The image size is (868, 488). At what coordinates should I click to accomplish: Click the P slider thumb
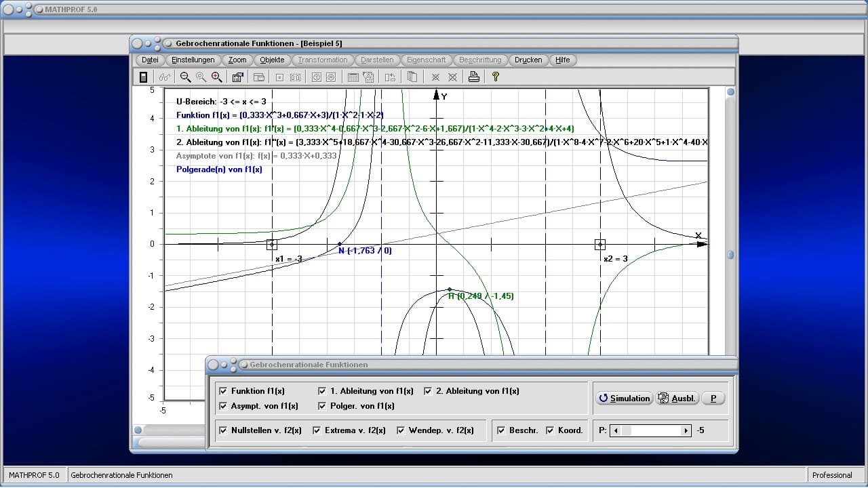pyautogui.click(x=627, y=430)
